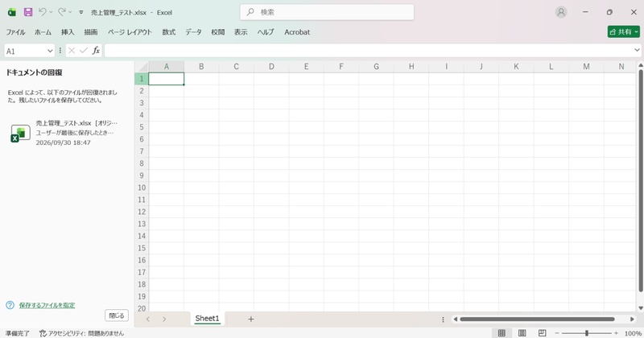The width and height of the screenshot is (644, 338).
Task: Add a new sheet with plus icon
Action: click(251, 319)
